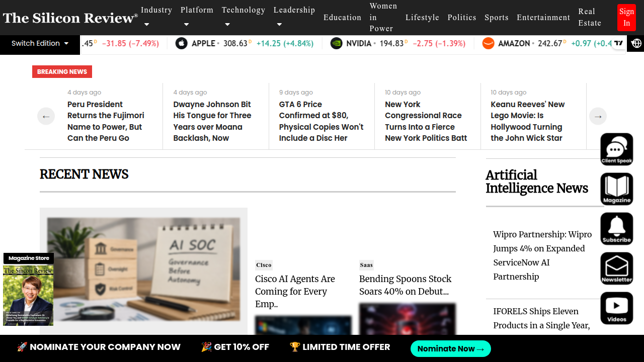Image resolution: width=644 pixels, height=362 pixels.
Task: Click the Nominate Now button
Action: [x=450, y=348]
